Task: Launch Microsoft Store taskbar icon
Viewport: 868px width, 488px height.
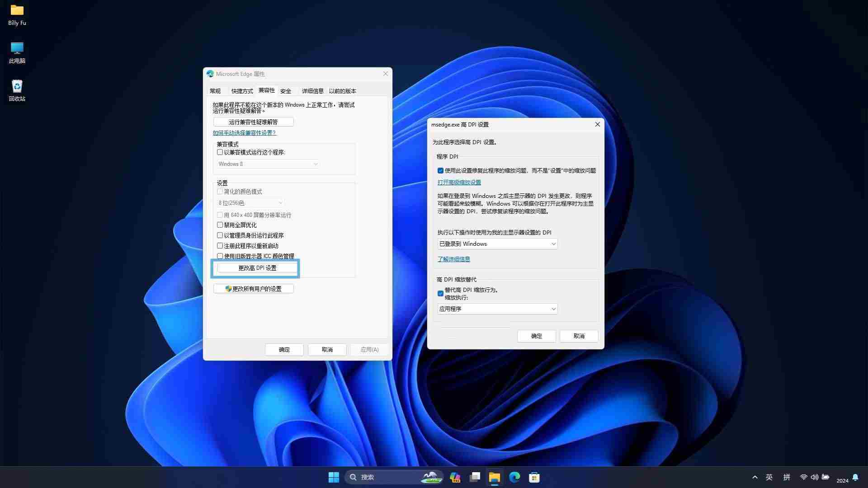Action: [534, 477]
